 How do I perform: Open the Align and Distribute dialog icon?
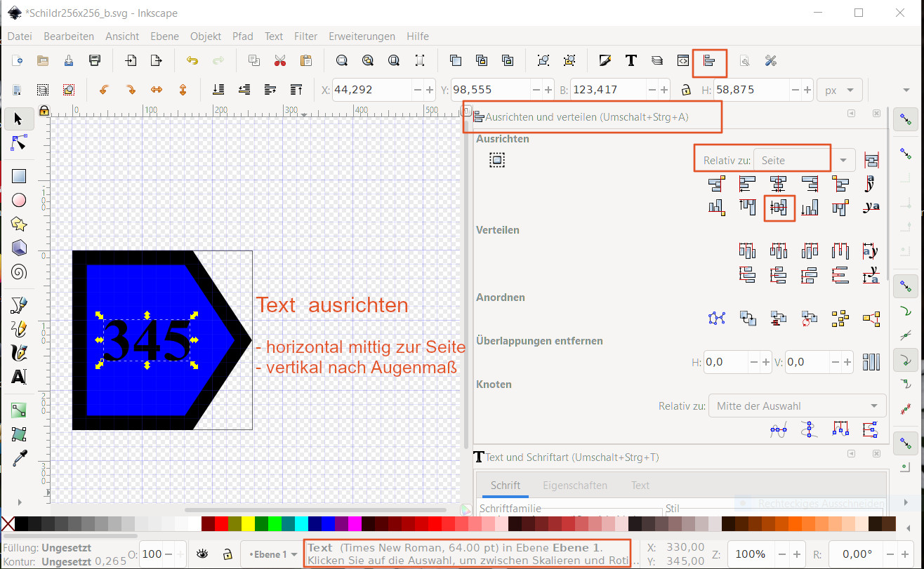(x=709, y=61)
